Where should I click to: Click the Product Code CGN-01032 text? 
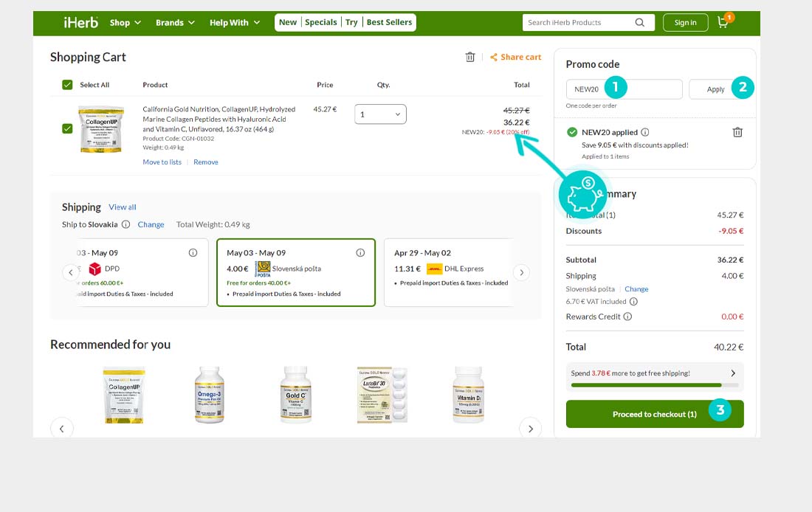click(178, 139)
